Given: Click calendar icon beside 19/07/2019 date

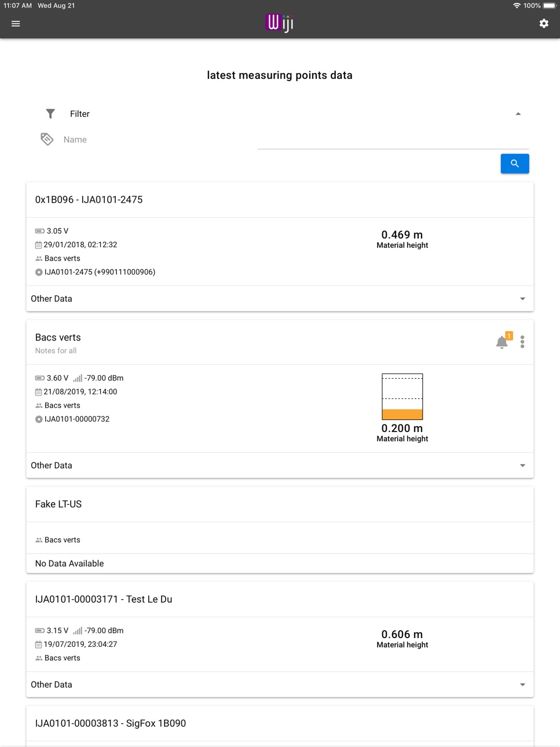Looking at the screenshot, I should [x=38, y=645].
